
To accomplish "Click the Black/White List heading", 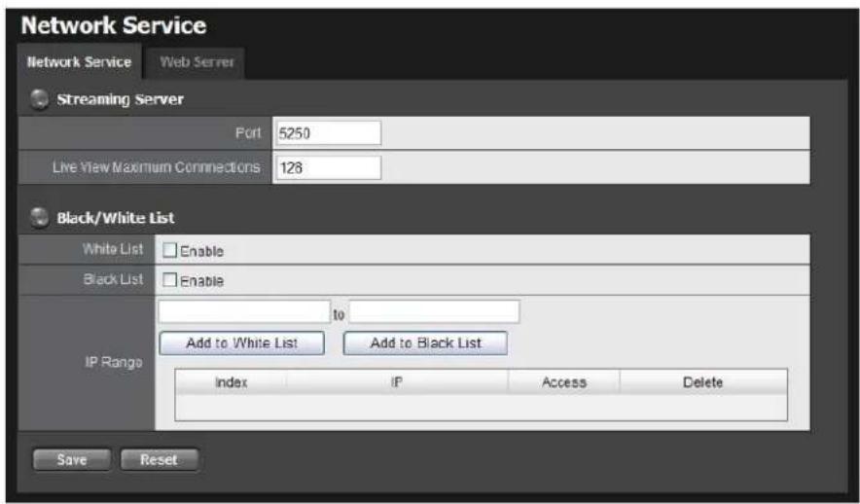I will (x=116, y=218).
